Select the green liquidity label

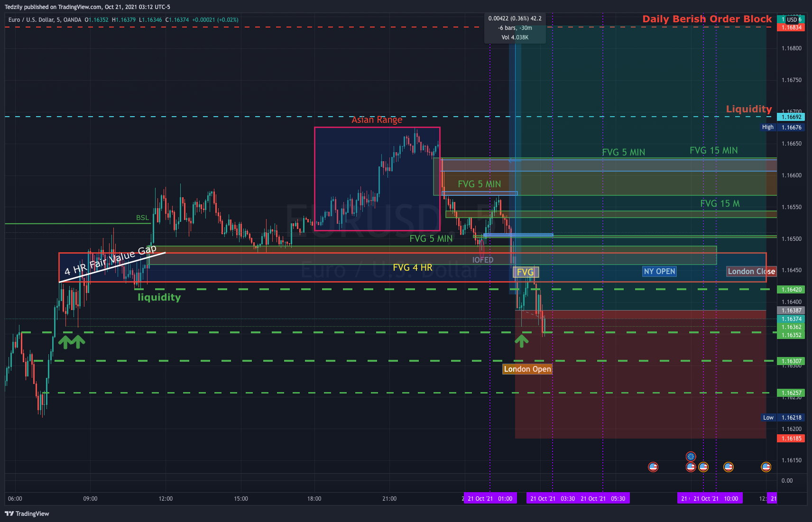tap(159, 297)
